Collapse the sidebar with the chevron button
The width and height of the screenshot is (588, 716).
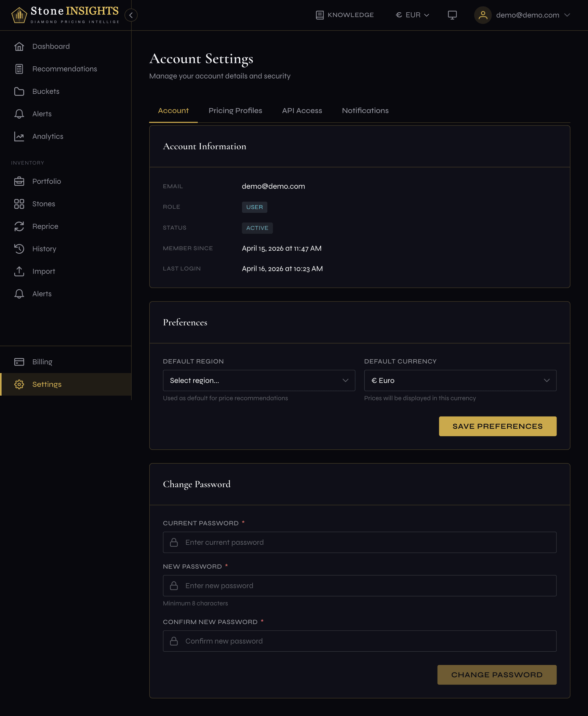click(x=131, y=15)
